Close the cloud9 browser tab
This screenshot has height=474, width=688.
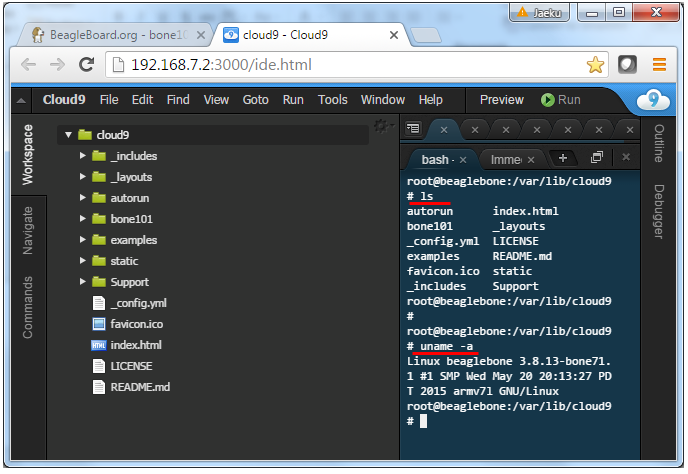(x=394, y=35)
